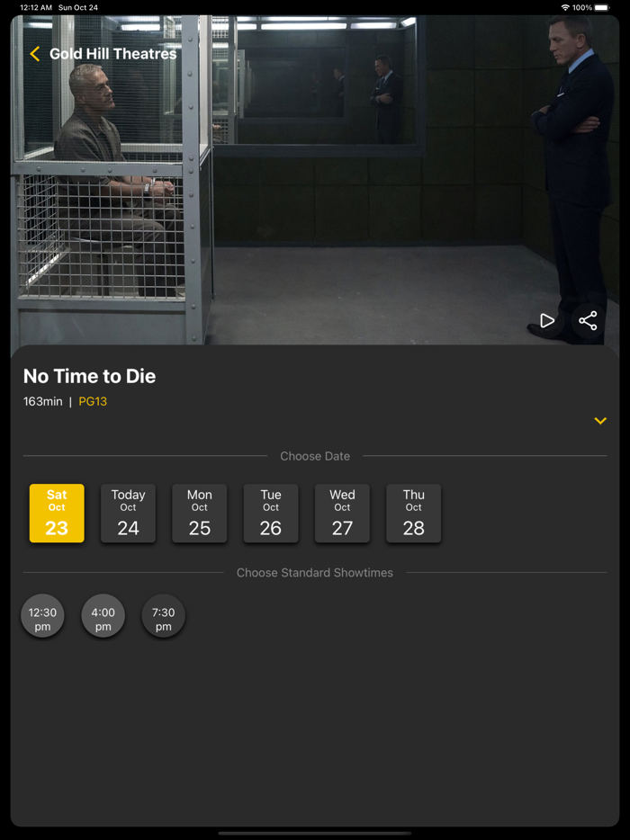The height and width of the screenshot is (840, 630).
Task: Select Sat Oct 23 date
Action: pos(57,514)
